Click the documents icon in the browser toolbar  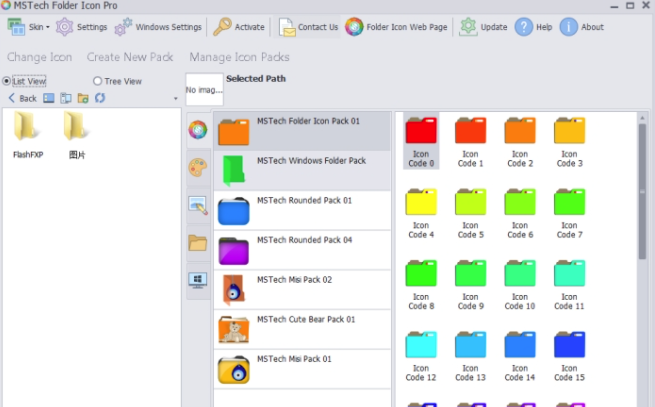pos(66,99)
